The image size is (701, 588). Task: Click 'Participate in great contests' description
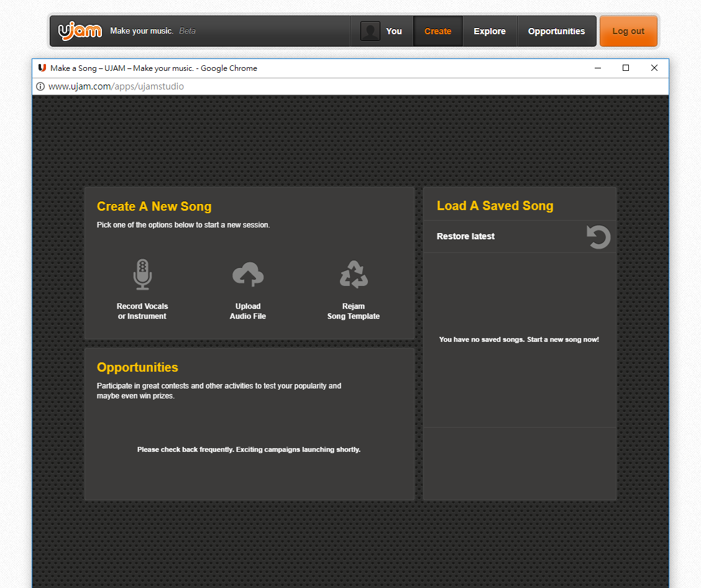coord(219,391)
